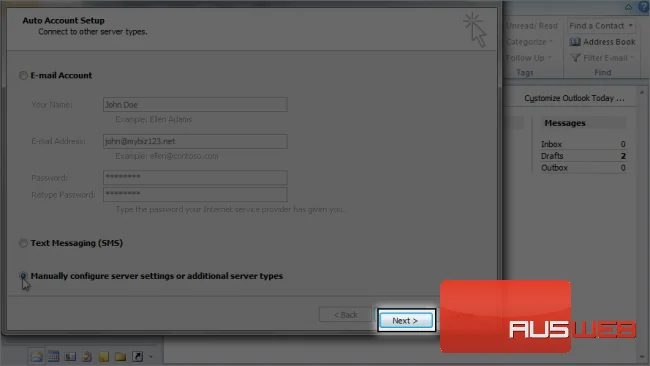Open the Notes view in Outlook navigation bar
650x366 pixels.
pyautogui.click(x=104, y=356)
